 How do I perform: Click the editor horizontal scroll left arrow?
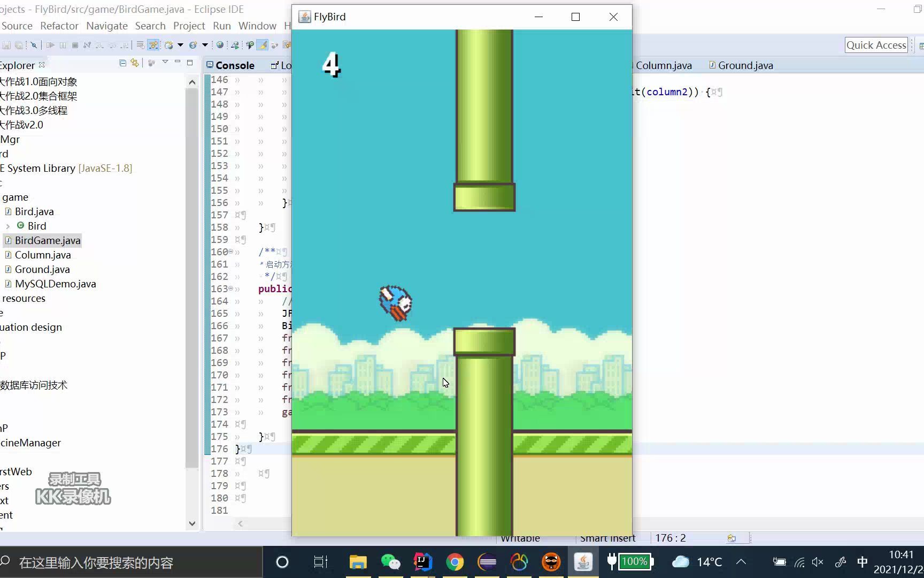(241, 523)
